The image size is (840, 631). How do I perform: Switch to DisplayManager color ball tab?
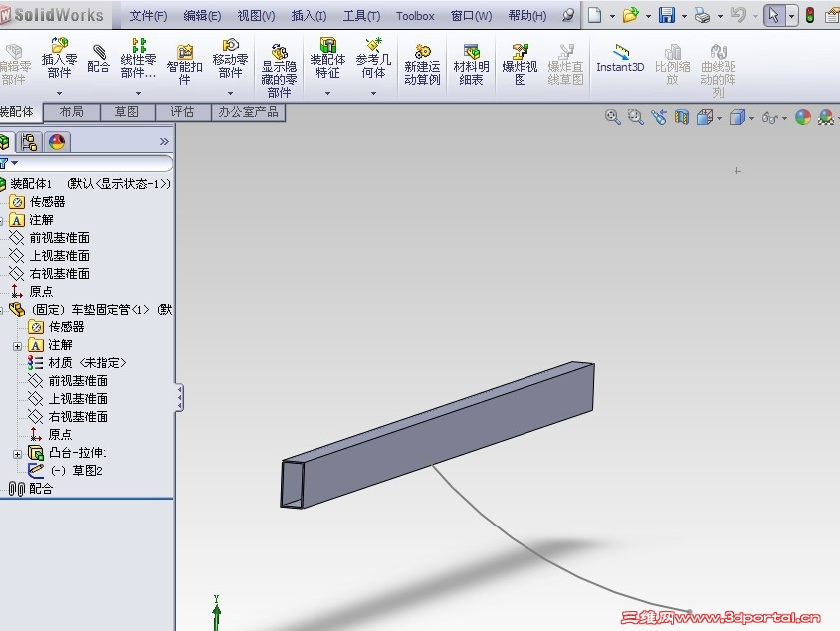[57, 142]
